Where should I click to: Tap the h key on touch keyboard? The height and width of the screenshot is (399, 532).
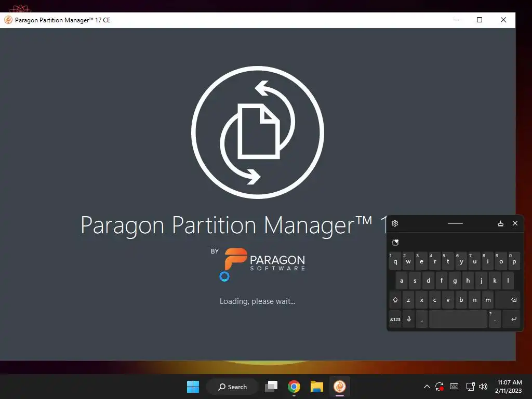(x=468, y=281)
